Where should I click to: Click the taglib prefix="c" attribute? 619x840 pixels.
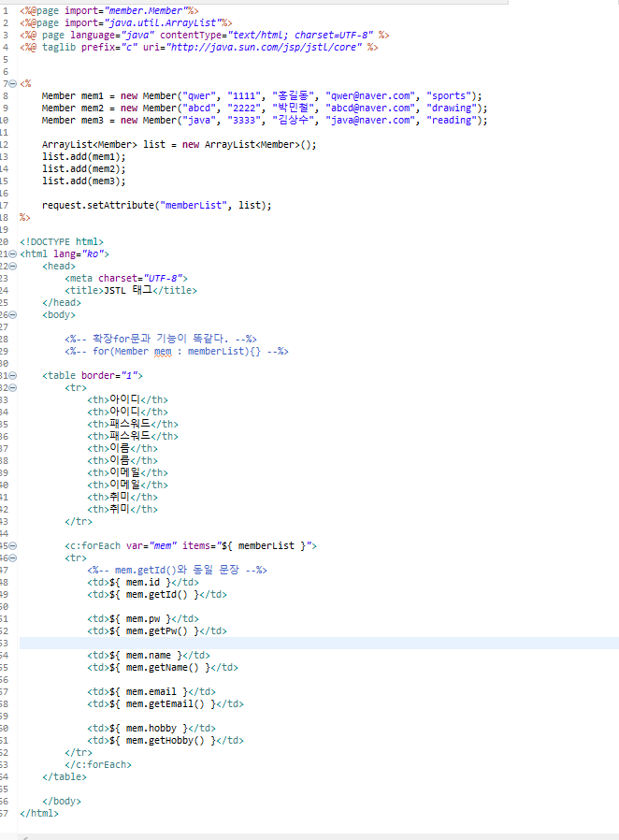point(109,47)
